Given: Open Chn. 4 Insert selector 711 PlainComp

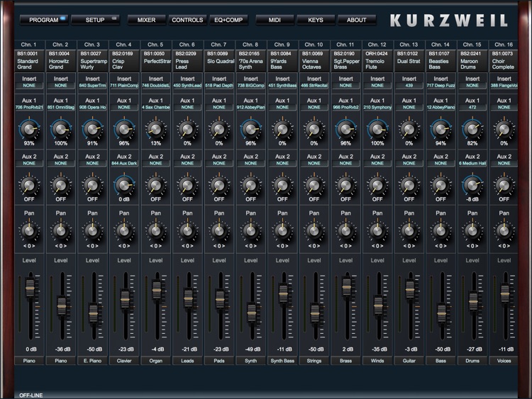Looking at the screenshot, I should click(x=124, y=86).
